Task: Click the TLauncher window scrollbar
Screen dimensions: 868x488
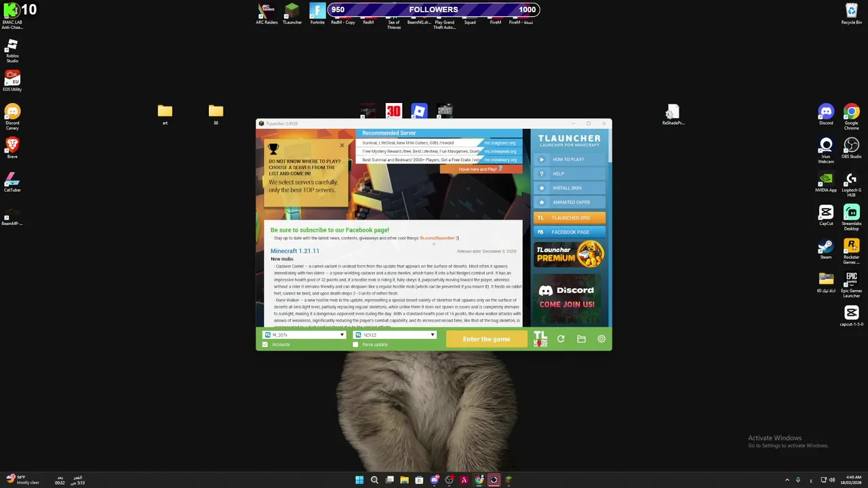Action: pyautogui.click(x=609, y=146)
